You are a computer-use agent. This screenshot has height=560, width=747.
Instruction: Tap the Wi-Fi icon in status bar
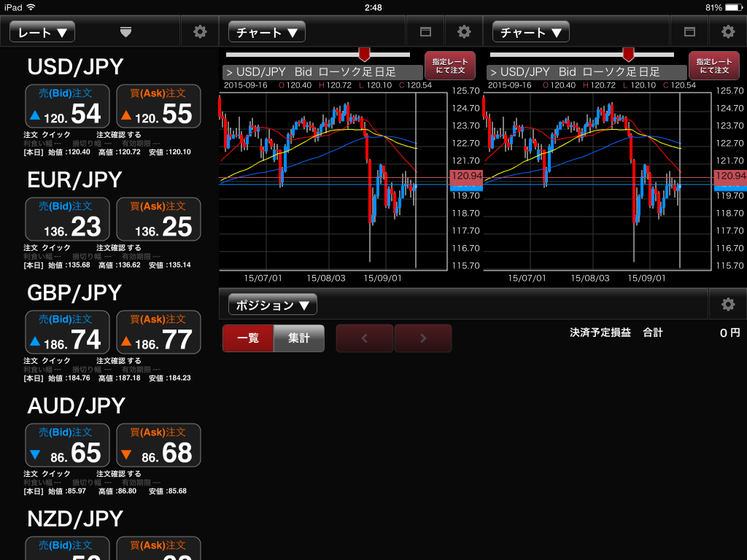click(x=31, y=7)
